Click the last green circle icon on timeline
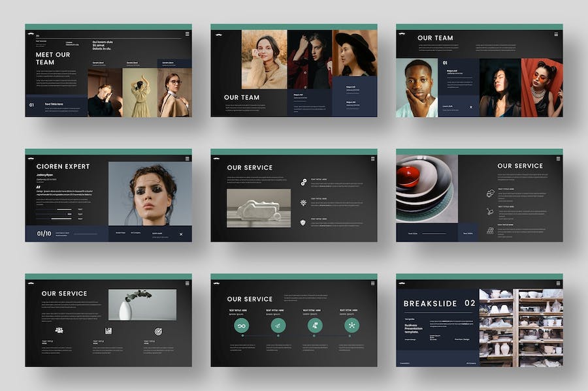Image resolution: width=588 pixels, height=391 pixels. click(x=352, y=325)
